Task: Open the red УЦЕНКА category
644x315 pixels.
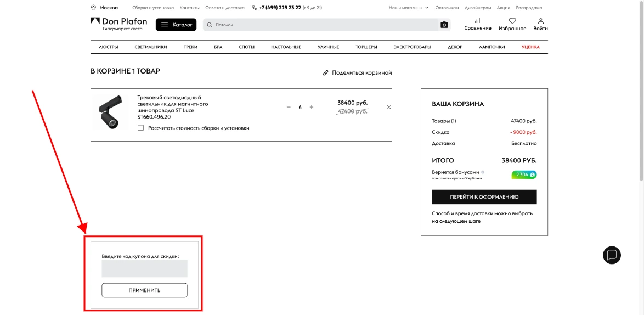Action: [x=530, y=47]
